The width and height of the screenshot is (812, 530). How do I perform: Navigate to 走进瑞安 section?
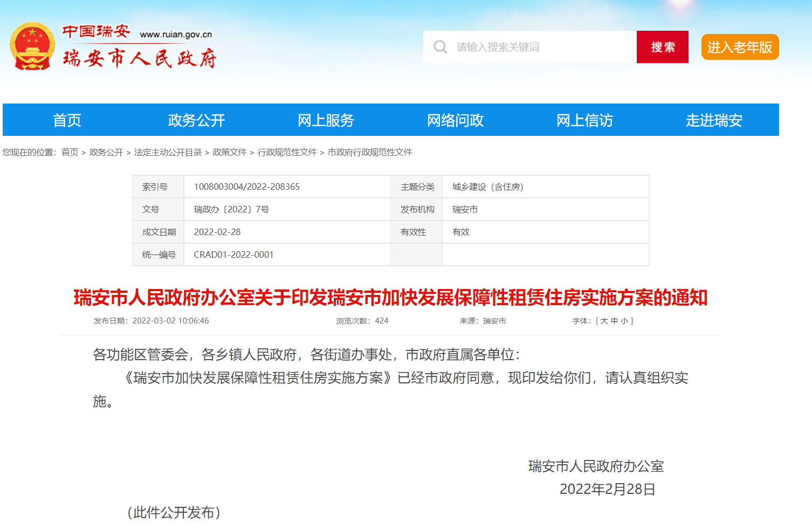(714, 120)
